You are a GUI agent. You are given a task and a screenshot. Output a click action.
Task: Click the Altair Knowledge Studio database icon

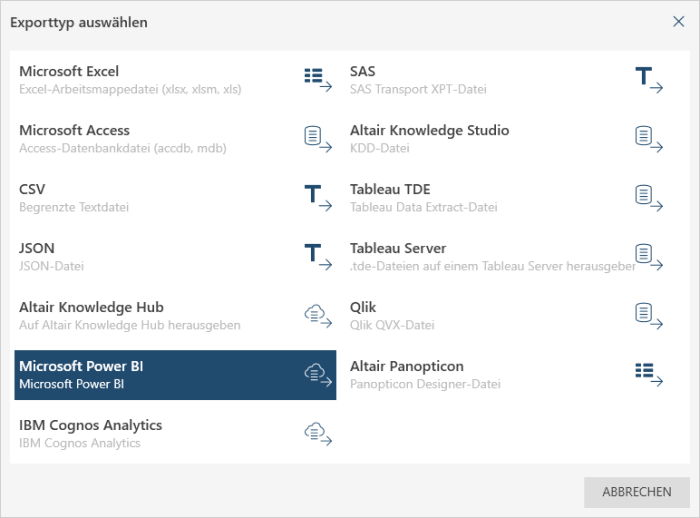(x=648, y=138)
